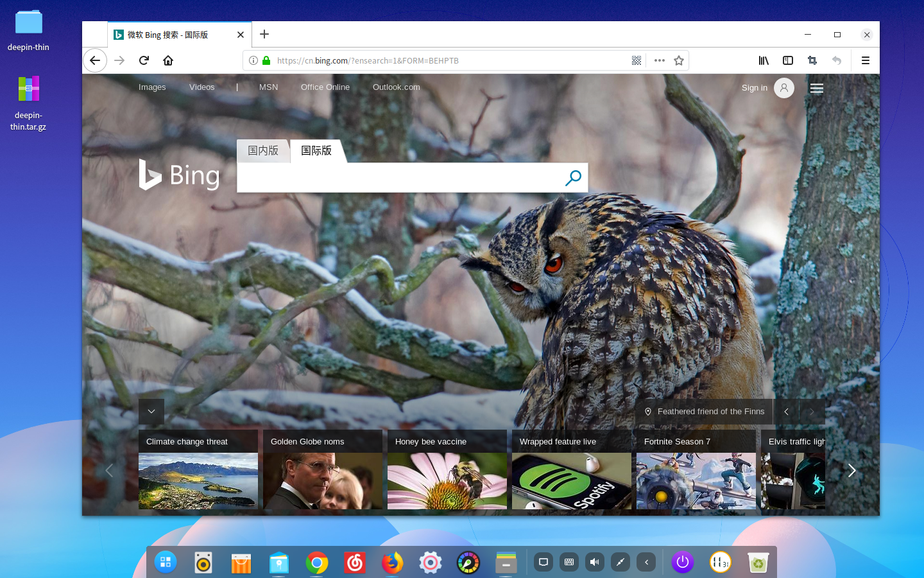The image size is (924, 578).
Task: Show next Bing background image
Action: point(812,412)
